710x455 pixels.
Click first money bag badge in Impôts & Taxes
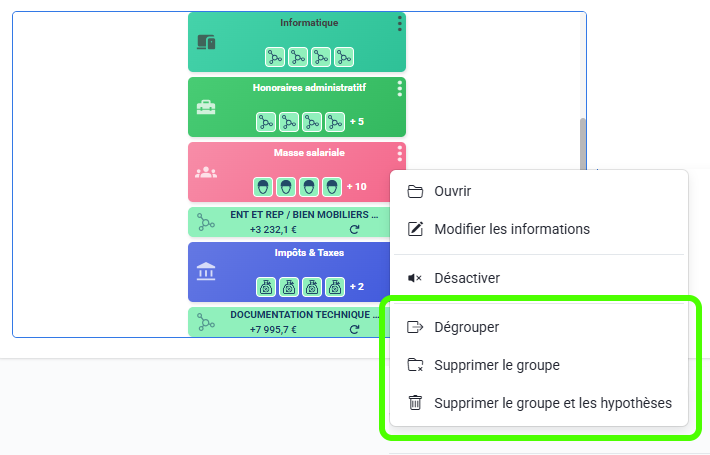tap(266, 287)
